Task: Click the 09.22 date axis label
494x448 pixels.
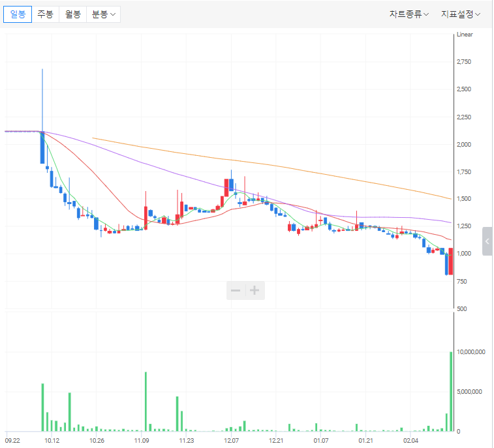Action: click(x=12, y=440)
